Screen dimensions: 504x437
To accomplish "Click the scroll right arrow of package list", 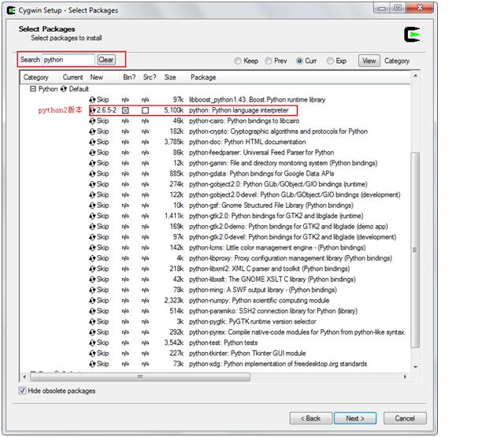I will pos(405,376).
